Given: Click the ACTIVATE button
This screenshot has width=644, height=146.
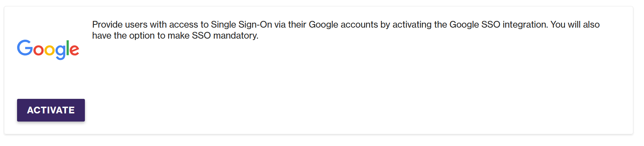Looking at the screenshot, I should click(x=51, y=110).
